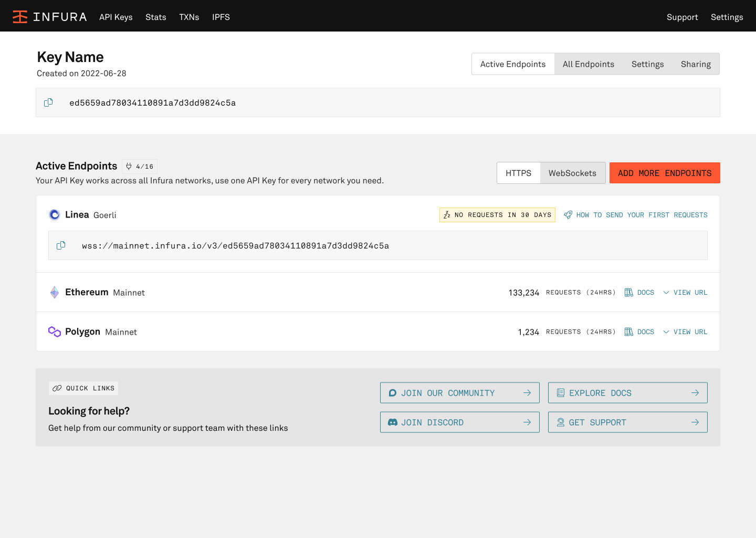756x538 pixels.
Task: Click the arrow on Join Discord
Action: point(527,422)
